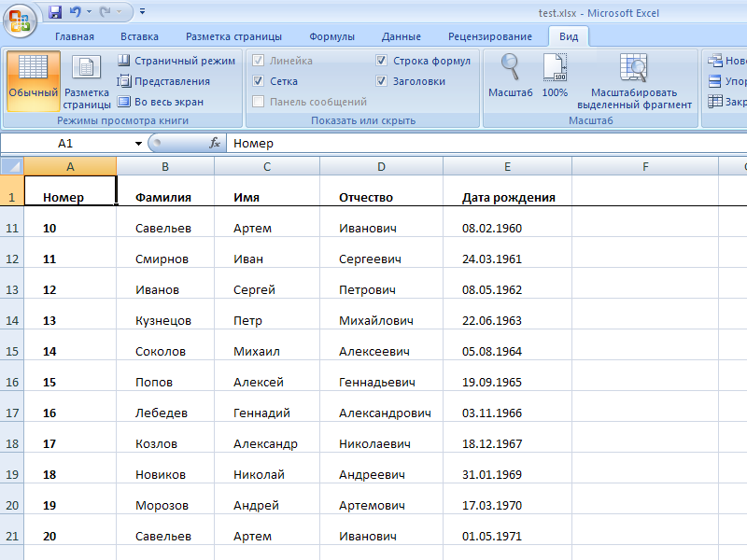This screenshot has width=747, height=560.
Task: Select the date cell 31.01.1969
Action: click(x=507, y=469)
